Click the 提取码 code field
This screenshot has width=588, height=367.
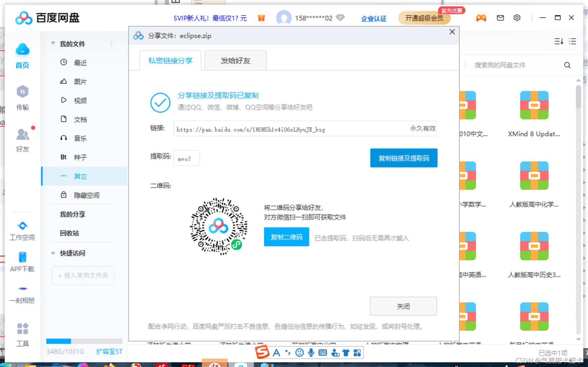tap(187, 158)
